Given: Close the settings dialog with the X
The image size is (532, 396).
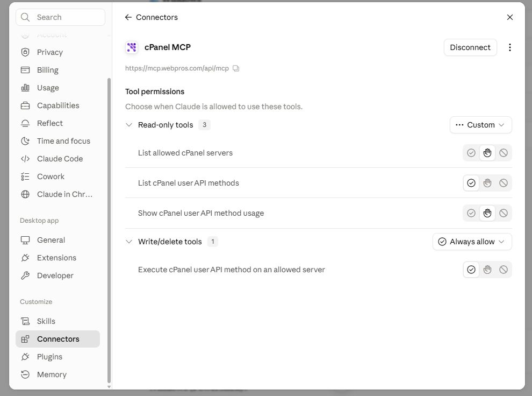Looking at the screenshot, I should [x=509, y=17].
